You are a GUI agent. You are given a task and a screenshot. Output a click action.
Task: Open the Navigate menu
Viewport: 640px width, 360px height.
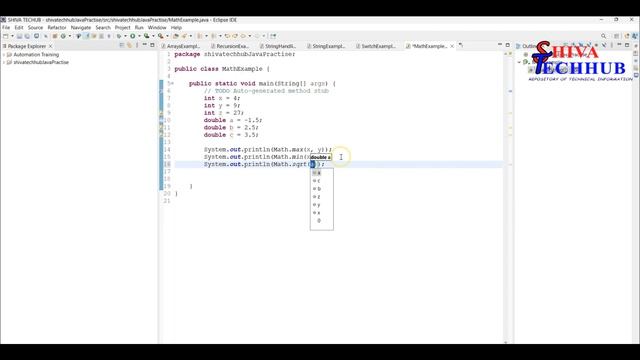[81, 28]
